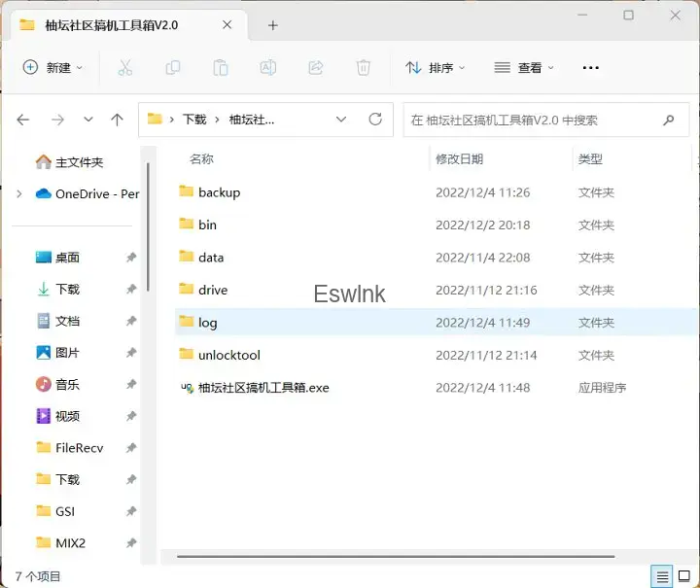The image size is (700, 588).
Task: Switch to details view layout icon
Action: click(x=662, y=575)
